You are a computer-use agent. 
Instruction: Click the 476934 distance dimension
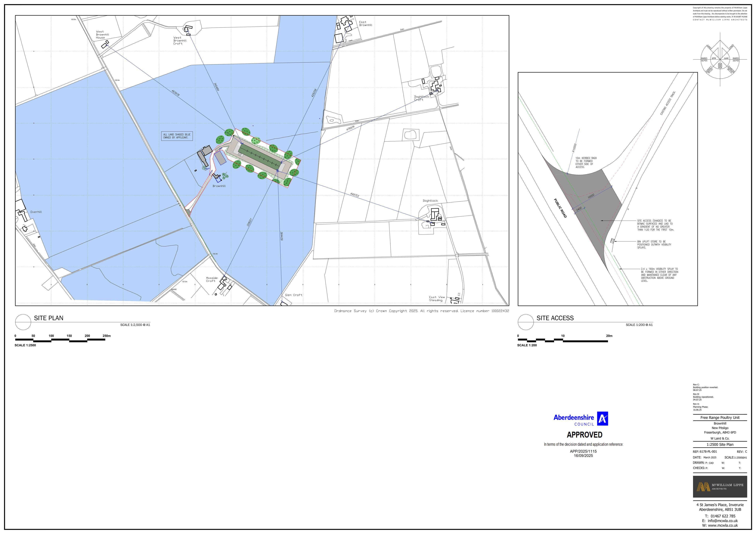[x=350, y=128]
